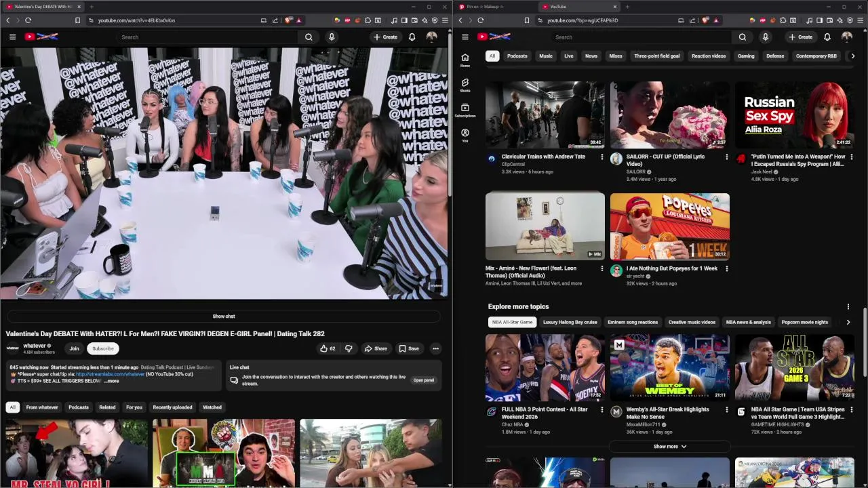Click YouTube logo in the left window

41,37
